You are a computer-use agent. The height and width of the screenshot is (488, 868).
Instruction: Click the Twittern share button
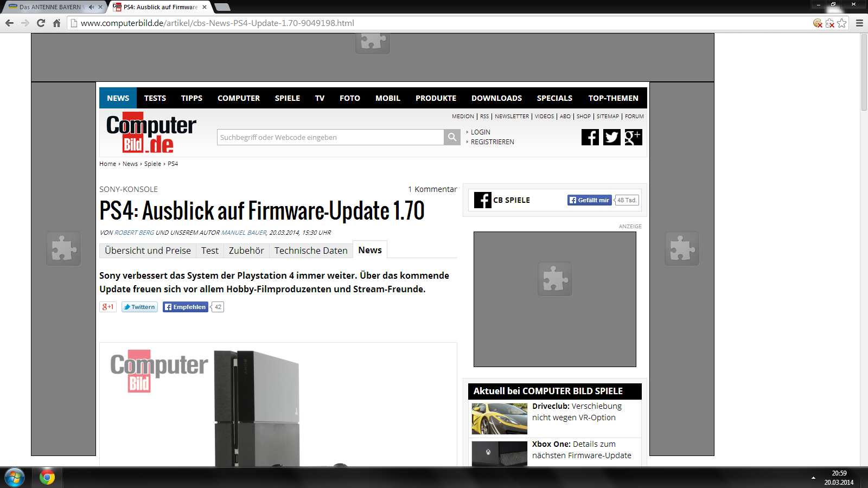139,307
